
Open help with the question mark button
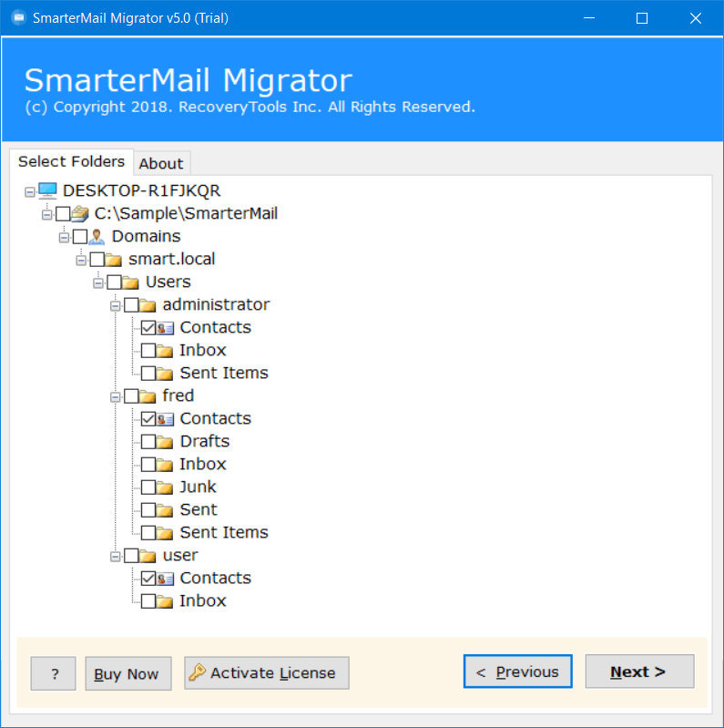54,674
